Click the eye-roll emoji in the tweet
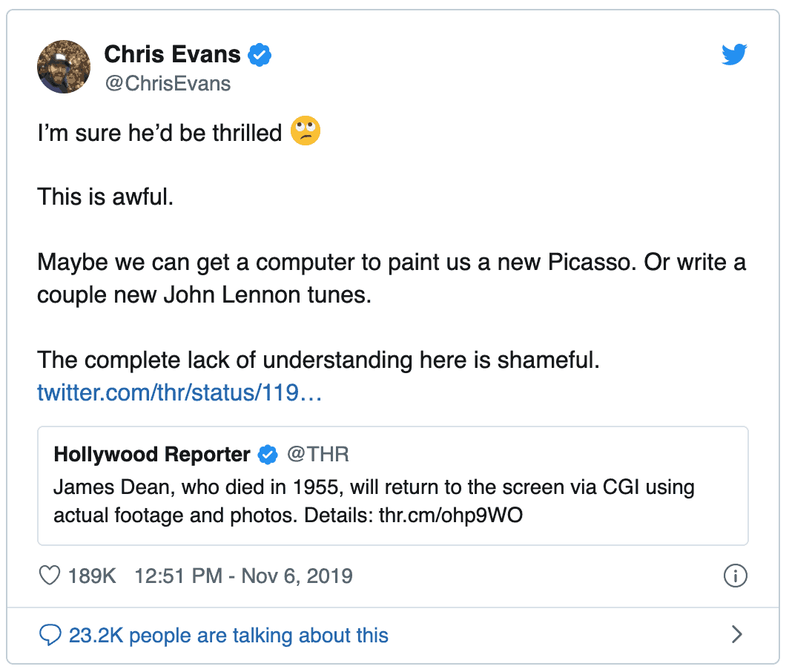 pos(305,131)
